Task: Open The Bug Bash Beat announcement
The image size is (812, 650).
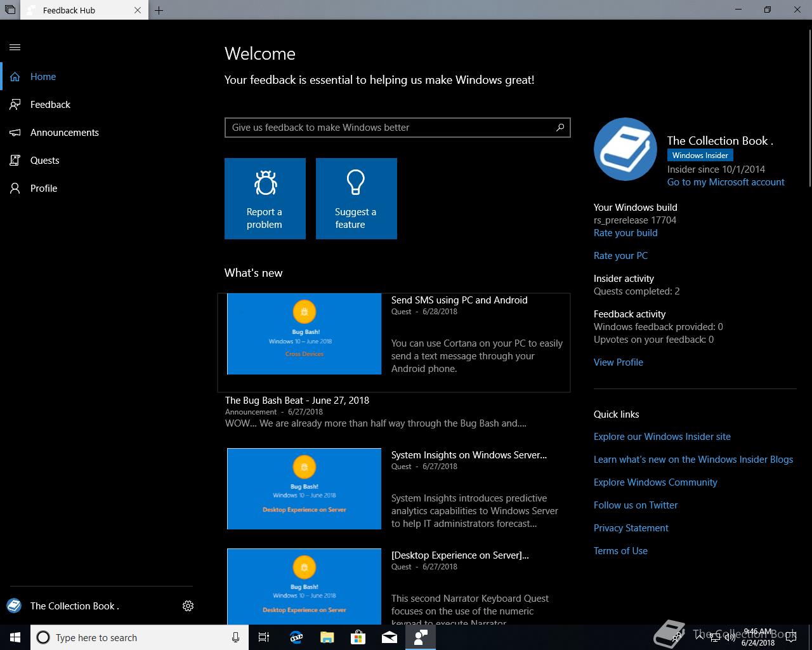Action: [x=297, y=401]
